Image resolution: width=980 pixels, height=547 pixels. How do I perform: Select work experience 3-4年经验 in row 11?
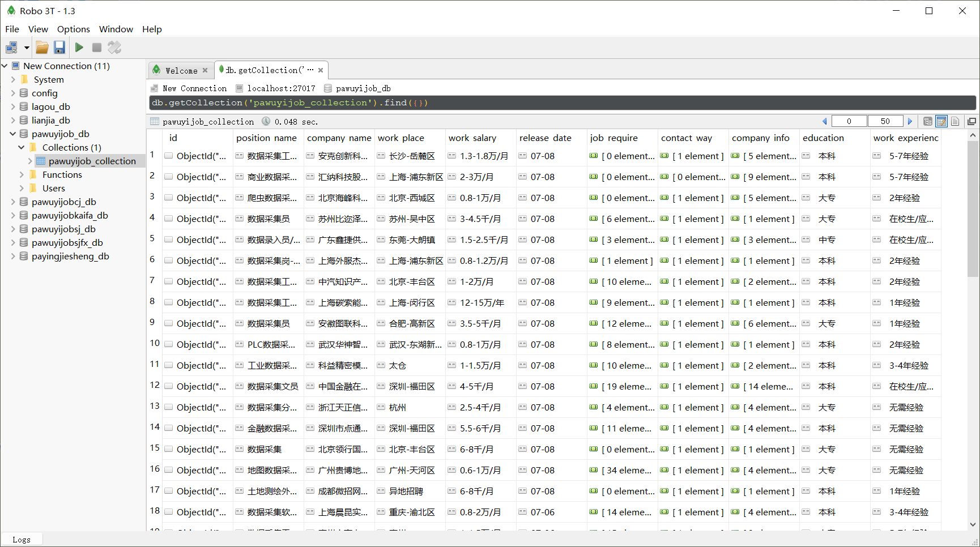click(x=906, y=365)
